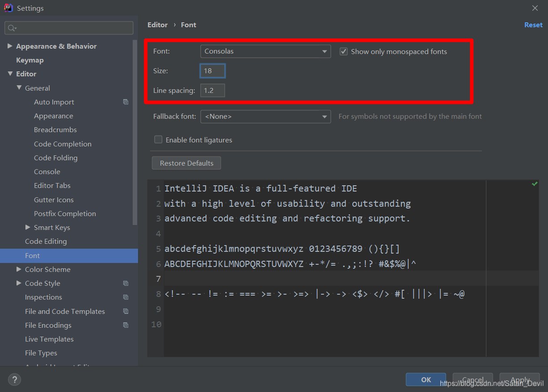Click the per-project icon beside Auto Import
Screen dimensions: 548x392
[x=126, y=102]
